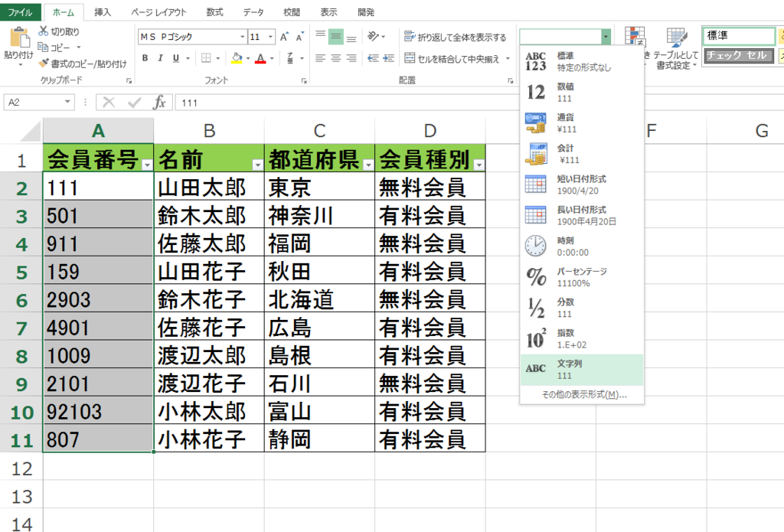784x532 pixels.
Task: Apply underline with the U icon
Action: point(175,57)
